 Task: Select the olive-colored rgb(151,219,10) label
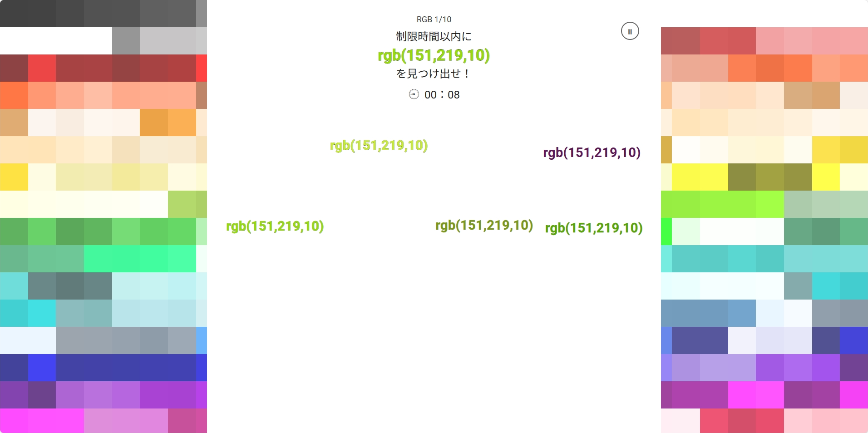484,225
